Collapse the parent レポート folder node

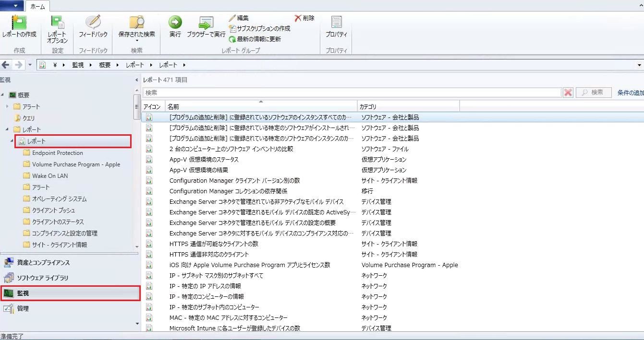click(8, 129)
